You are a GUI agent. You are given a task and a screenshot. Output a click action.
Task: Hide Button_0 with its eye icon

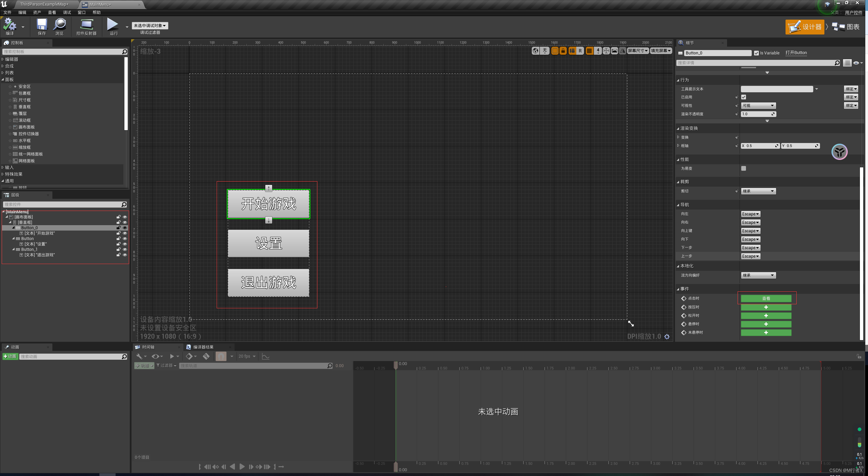(125, 228)
